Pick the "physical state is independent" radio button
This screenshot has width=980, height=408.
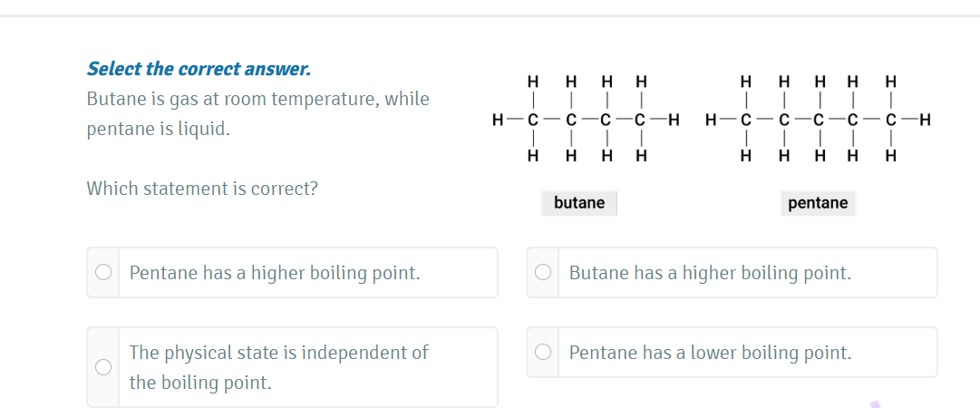104,366
